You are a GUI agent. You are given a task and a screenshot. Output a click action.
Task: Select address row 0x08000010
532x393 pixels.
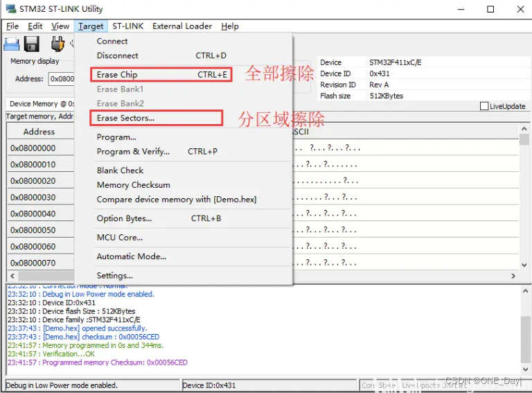tap(33, 164)
